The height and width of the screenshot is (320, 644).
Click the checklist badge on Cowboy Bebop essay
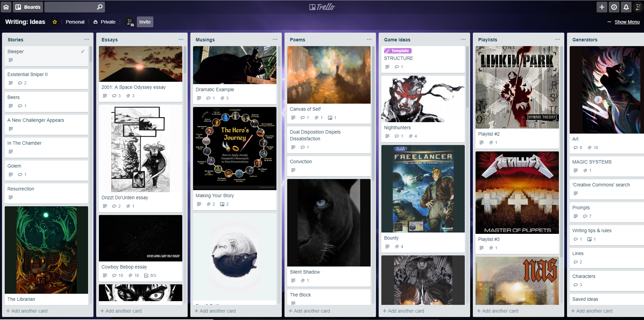point(150,276)
